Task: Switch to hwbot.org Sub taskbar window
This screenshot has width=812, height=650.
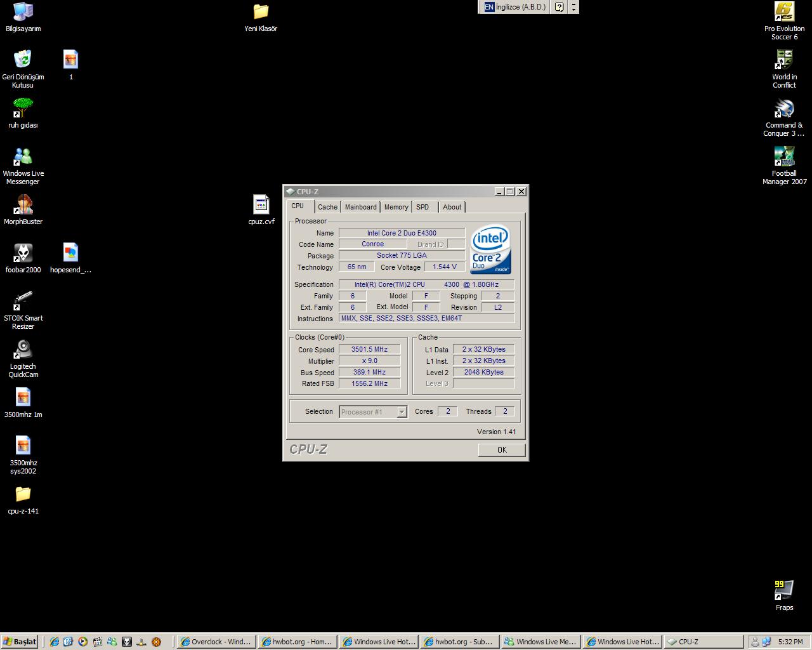Action: [460, 642]
